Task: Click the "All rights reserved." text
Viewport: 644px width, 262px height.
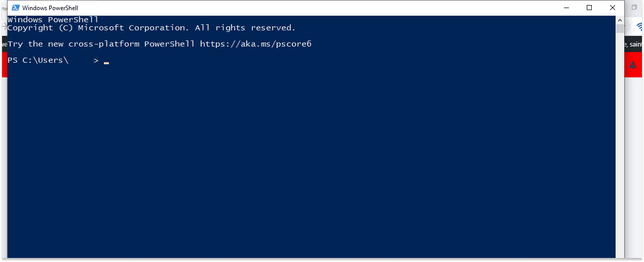Action: (x=245, y=28)
